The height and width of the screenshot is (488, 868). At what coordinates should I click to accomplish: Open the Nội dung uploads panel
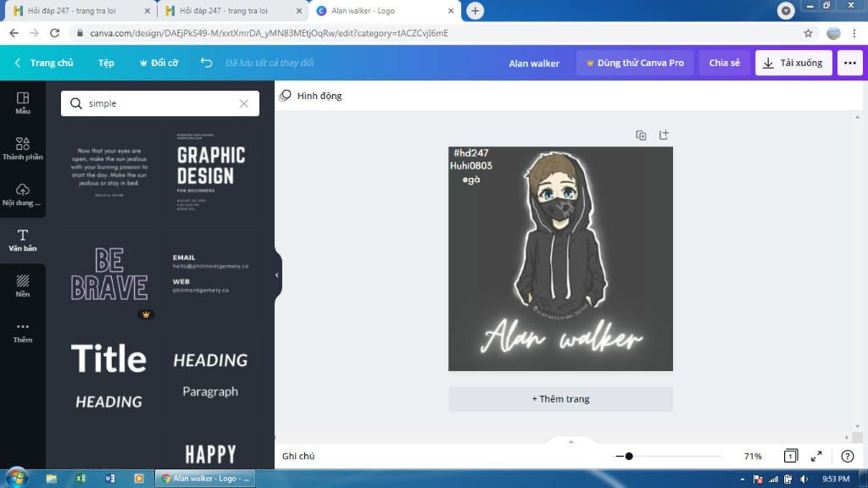(x=23, y=195)
